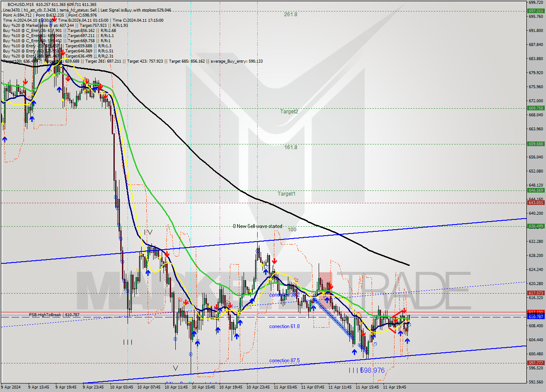Click the 'I I I' wave label near 10 Apr 03:45
The image size is (546, 392).
(x=128, y=342)
